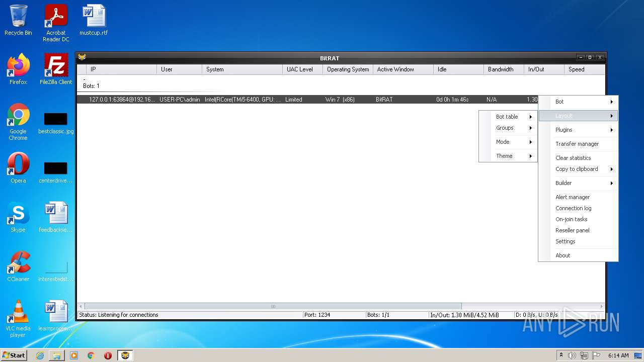Sort by Speed column header

pyautogui.click(x=585, y=69)
